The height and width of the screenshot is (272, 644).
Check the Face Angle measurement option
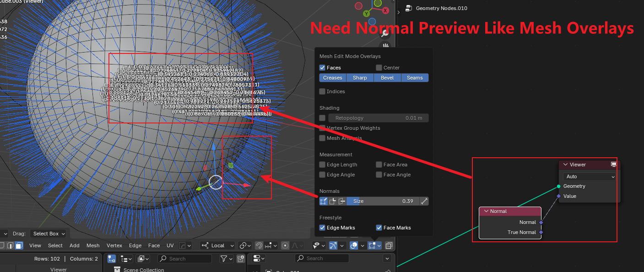coord(379,175)
